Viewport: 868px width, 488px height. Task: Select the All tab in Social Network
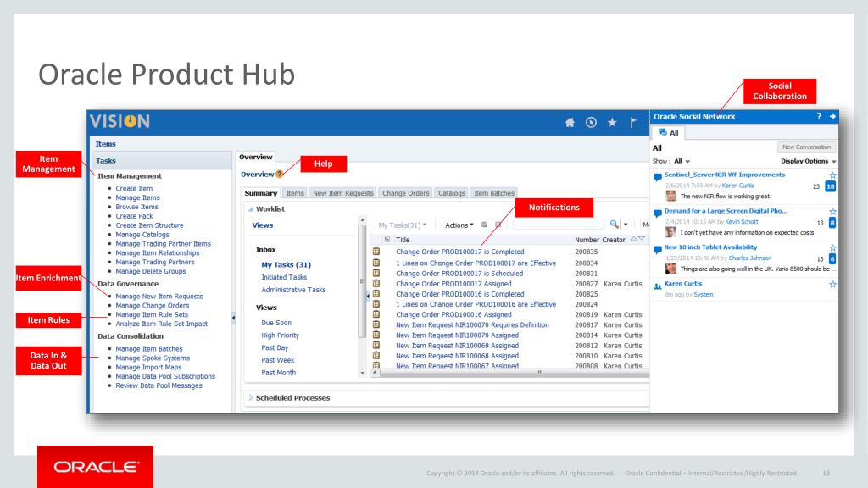tap(668, 133)
